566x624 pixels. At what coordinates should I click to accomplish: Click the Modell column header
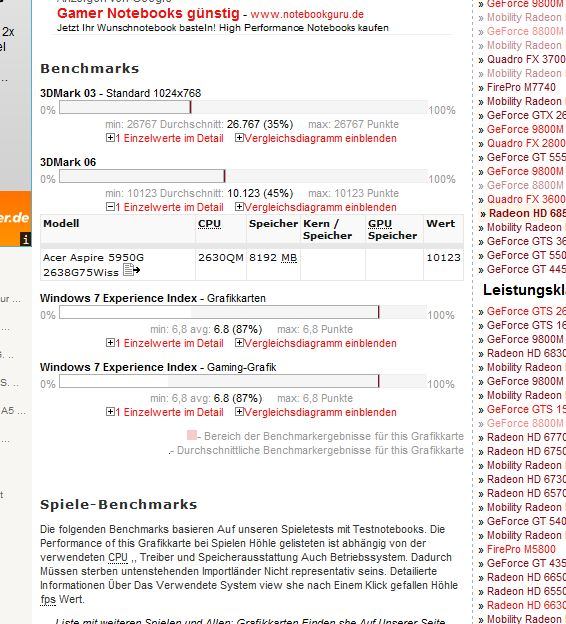point(61,224)
